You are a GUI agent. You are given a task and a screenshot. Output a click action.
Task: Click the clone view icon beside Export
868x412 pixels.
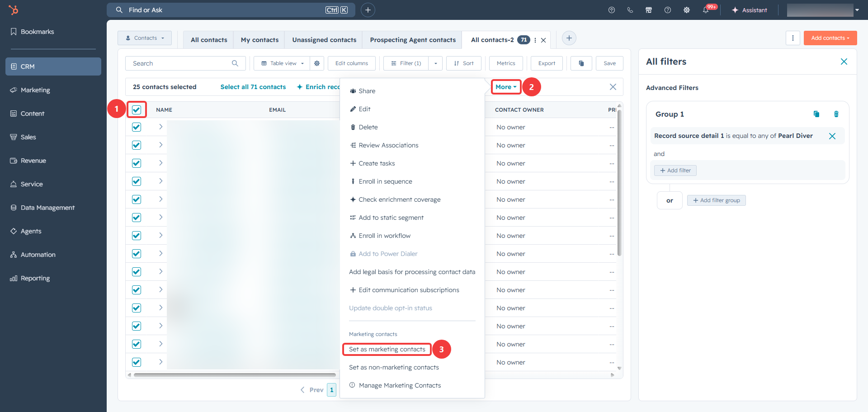coord(581,63)
